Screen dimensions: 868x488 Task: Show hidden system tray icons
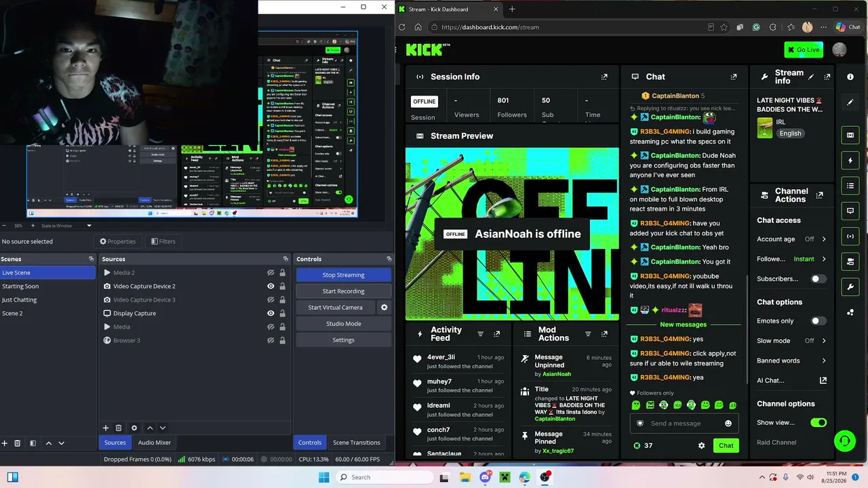point(762,477)
